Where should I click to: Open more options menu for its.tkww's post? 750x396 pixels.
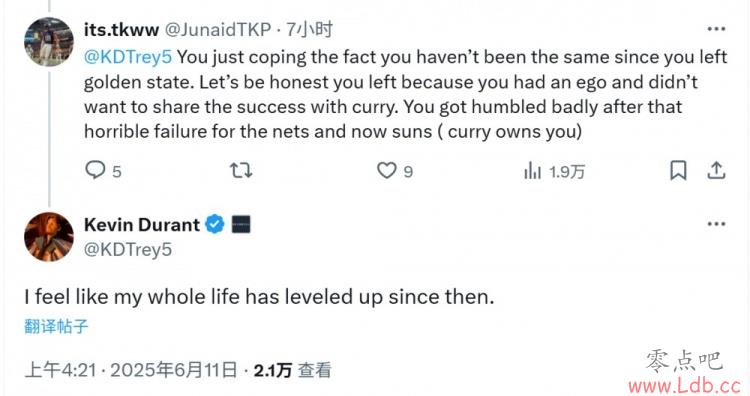tap(716, 29)
